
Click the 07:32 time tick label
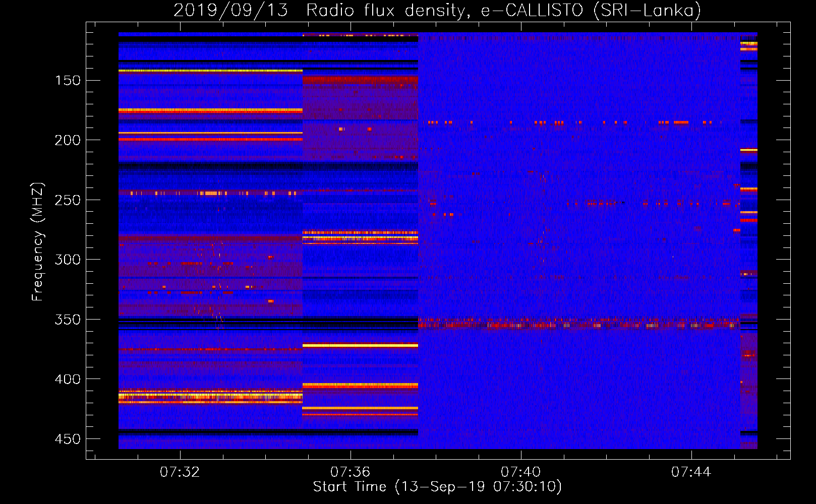[180, 472]
